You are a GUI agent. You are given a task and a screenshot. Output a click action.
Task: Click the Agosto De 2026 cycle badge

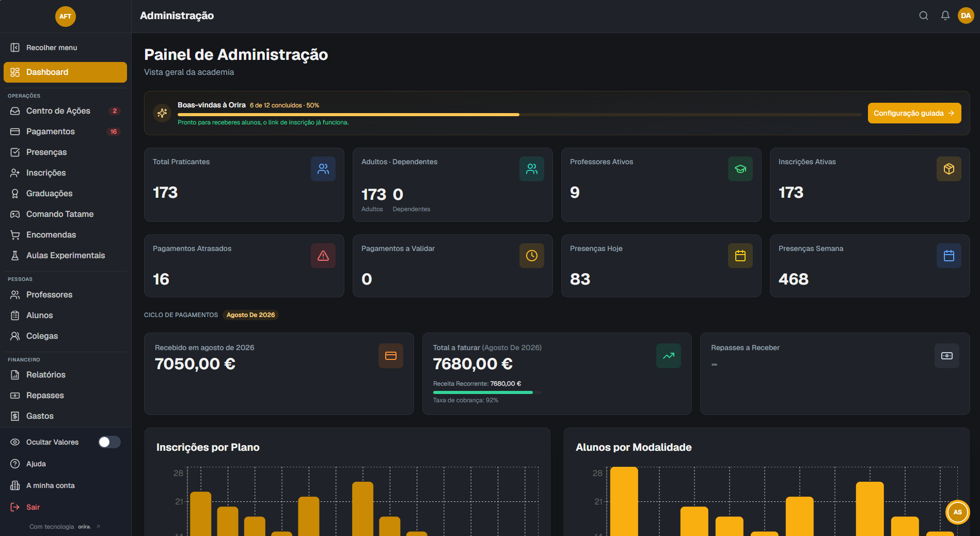pyautogui.click(x=251, y=315)
